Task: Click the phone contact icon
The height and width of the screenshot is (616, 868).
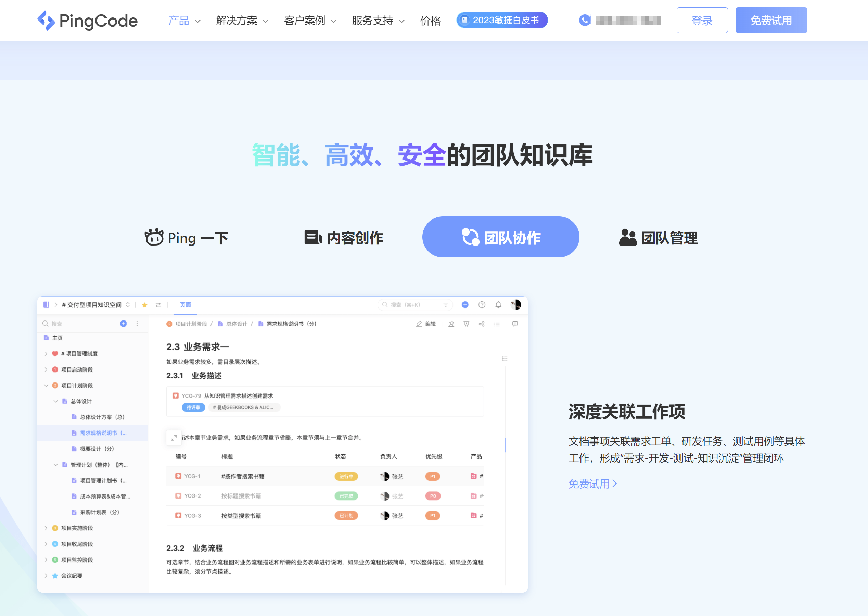Action: [x=585, y=20]
